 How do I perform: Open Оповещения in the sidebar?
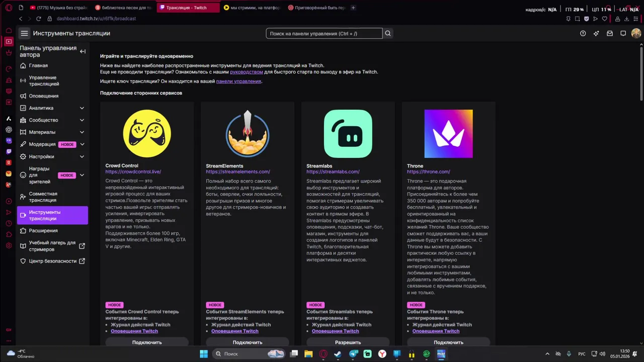(52, 96)
